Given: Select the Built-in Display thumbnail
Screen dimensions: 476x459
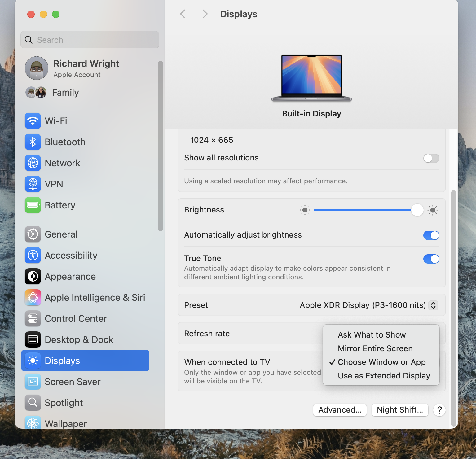Looking at the screenshot, I should pos(311,78).
